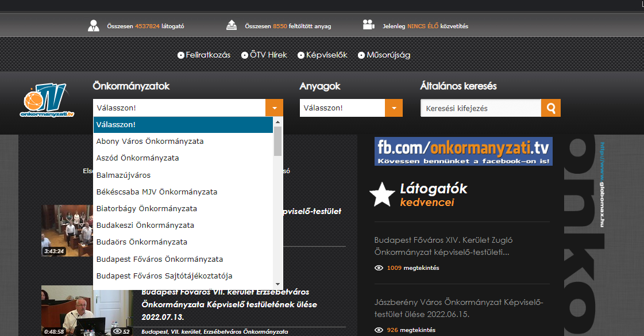Select Békéscsaba MJV Önkormányzata option
The width and height of the screenshot is (644, 336).
tap(183, 192)
